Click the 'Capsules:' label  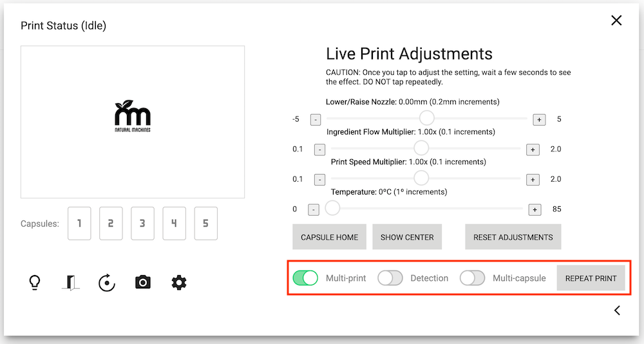(40, 224)
